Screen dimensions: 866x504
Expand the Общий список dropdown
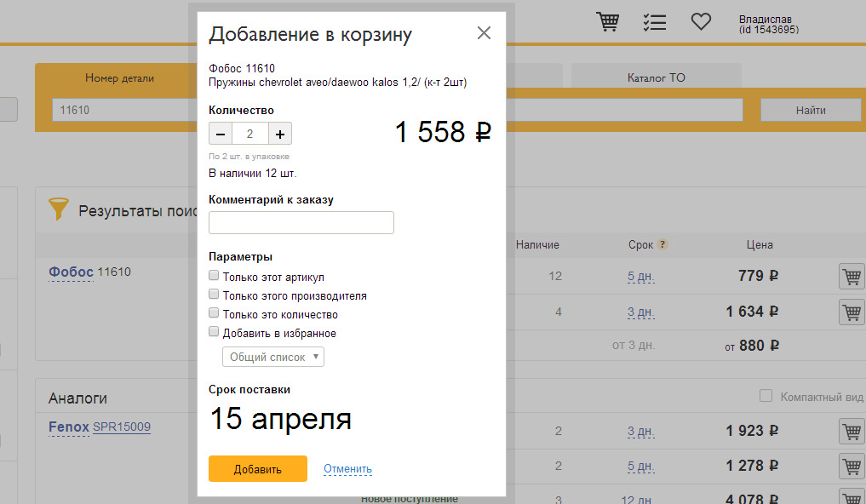272,357
